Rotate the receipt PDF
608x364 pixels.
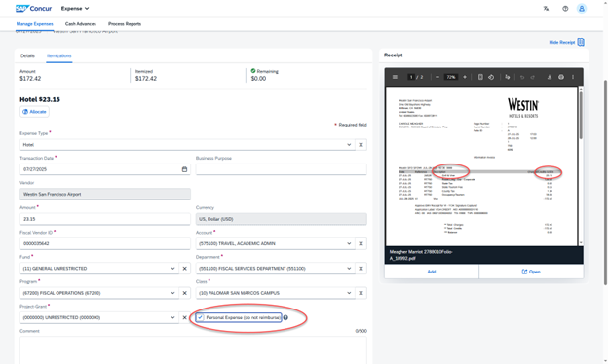pos(491,77)
